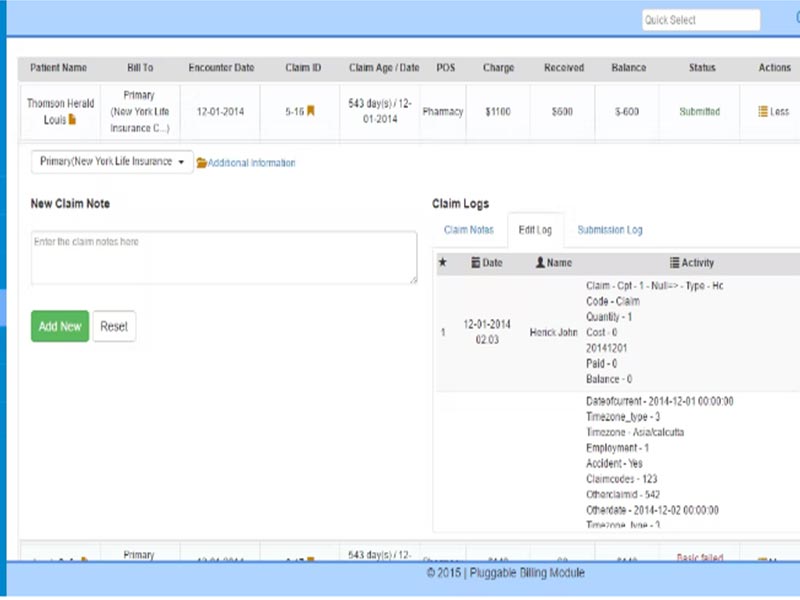Collapse the claim row via the Less list icon

763,111
